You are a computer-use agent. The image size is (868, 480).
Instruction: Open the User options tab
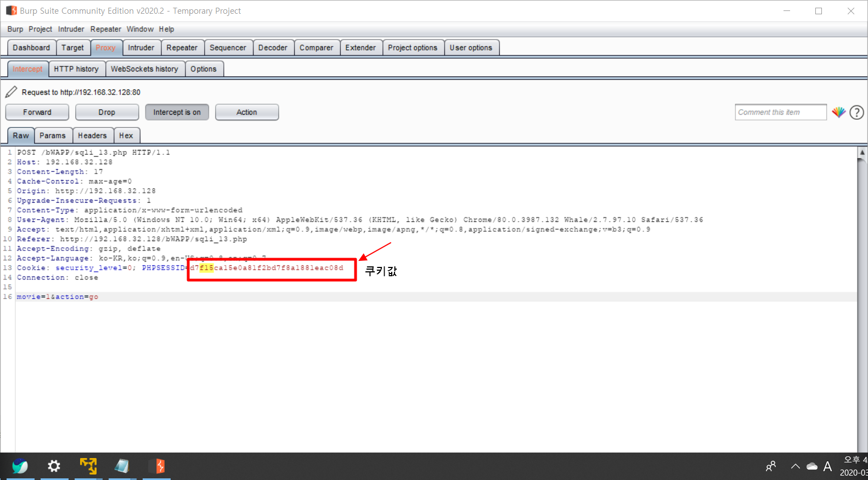tap(471, 48)
